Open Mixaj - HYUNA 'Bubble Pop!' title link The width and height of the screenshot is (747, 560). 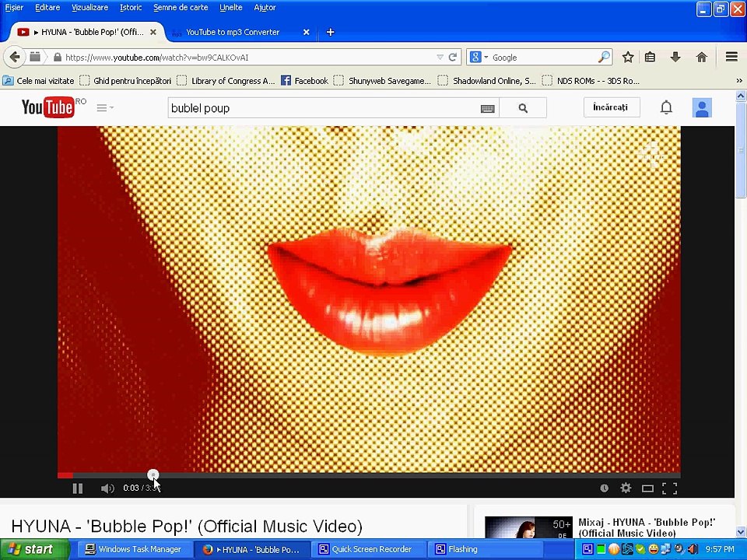647,527
